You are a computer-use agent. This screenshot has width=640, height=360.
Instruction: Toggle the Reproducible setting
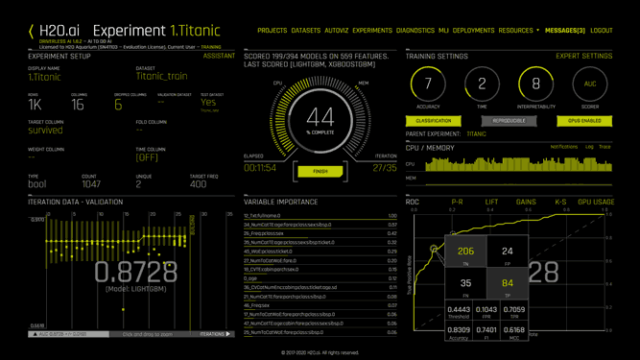point(509,121)
